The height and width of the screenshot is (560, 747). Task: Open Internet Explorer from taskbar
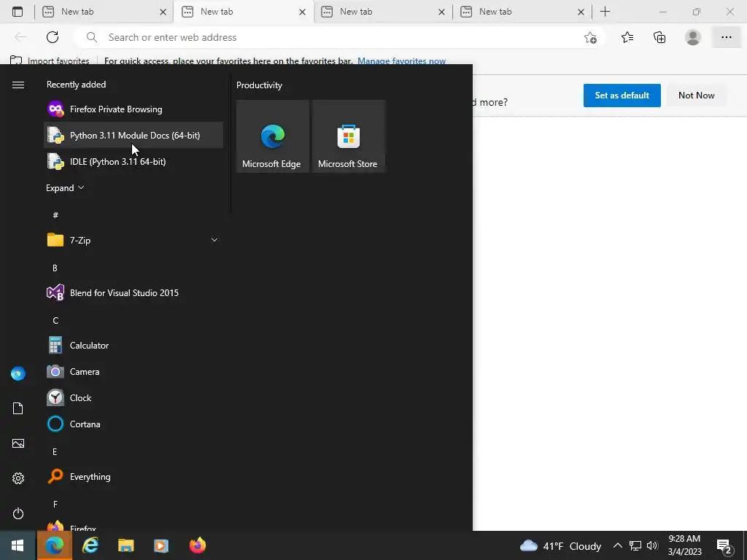tap(90, 545)
